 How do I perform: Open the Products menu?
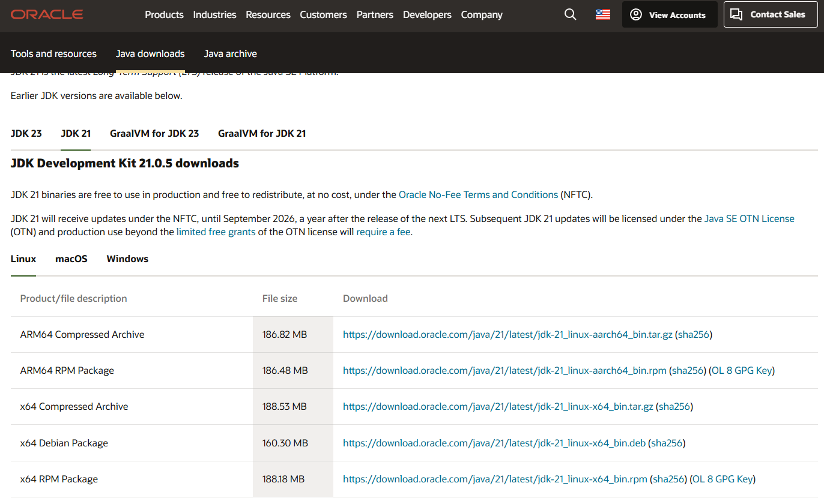coord(164,14)
